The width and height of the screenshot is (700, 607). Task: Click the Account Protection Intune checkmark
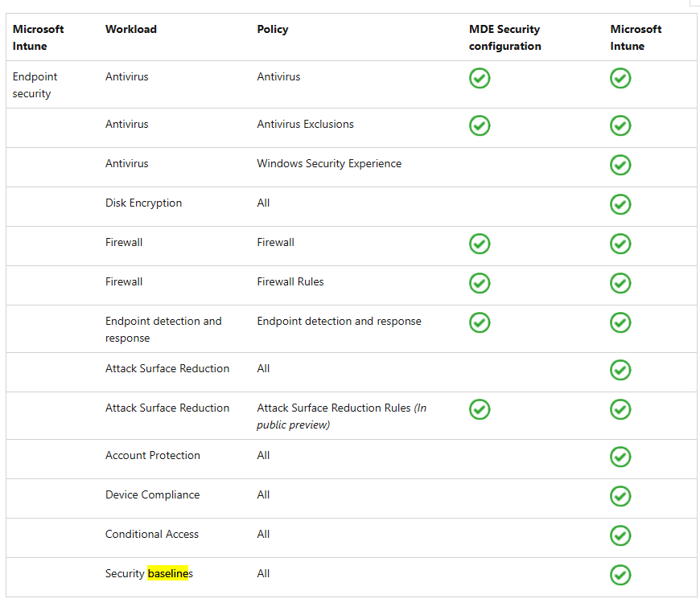pyautogui.click(x=620, y=457)
